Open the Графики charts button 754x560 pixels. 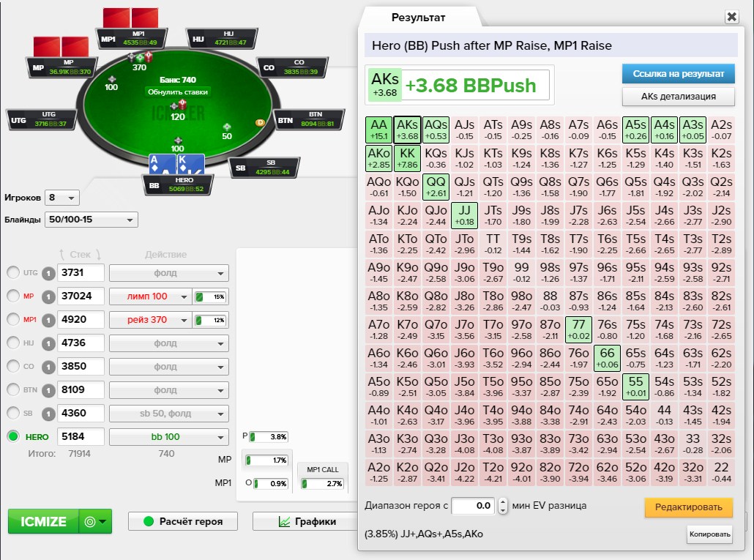tap(306, 521)
